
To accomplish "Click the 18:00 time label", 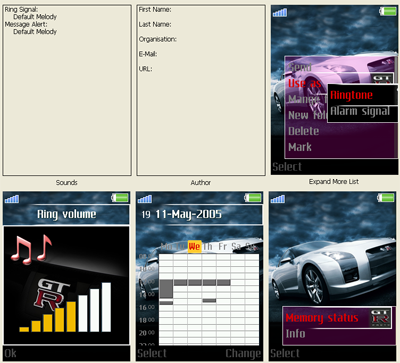I will 147,320.
